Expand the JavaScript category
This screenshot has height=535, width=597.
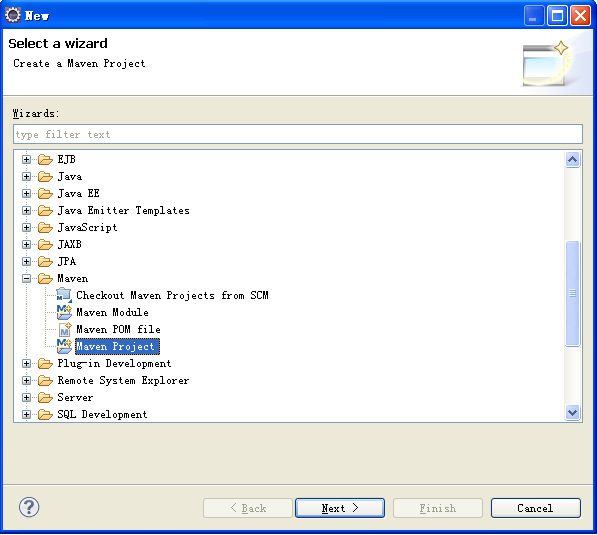(26, 227)
